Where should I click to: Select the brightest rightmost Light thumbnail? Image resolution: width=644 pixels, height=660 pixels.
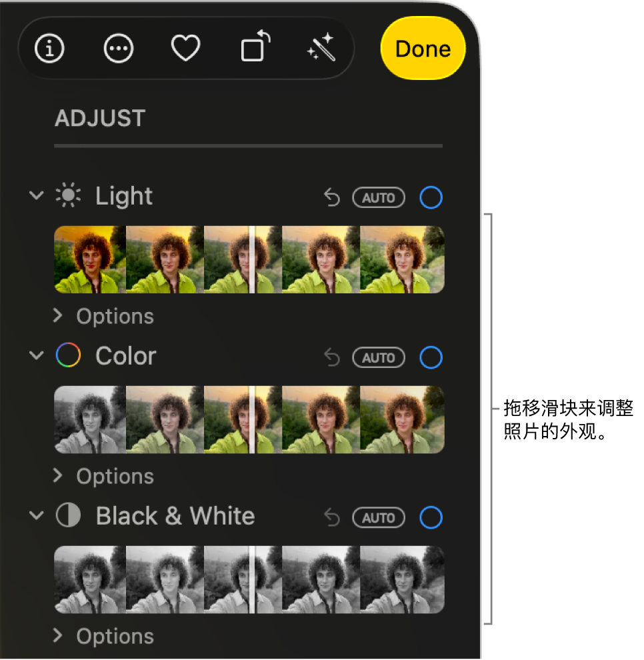click(x=402, y=260)
